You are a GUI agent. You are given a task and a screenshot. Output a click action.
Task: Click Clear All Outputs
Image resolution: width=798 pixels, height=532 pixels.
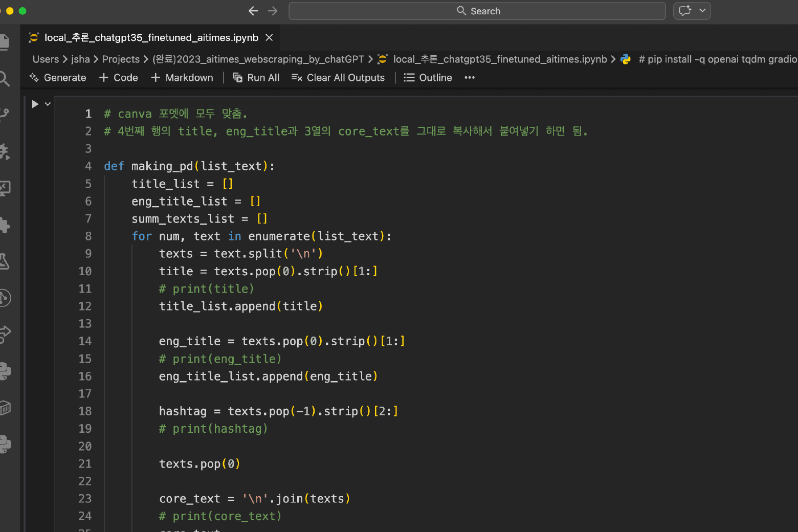point(338,78)
